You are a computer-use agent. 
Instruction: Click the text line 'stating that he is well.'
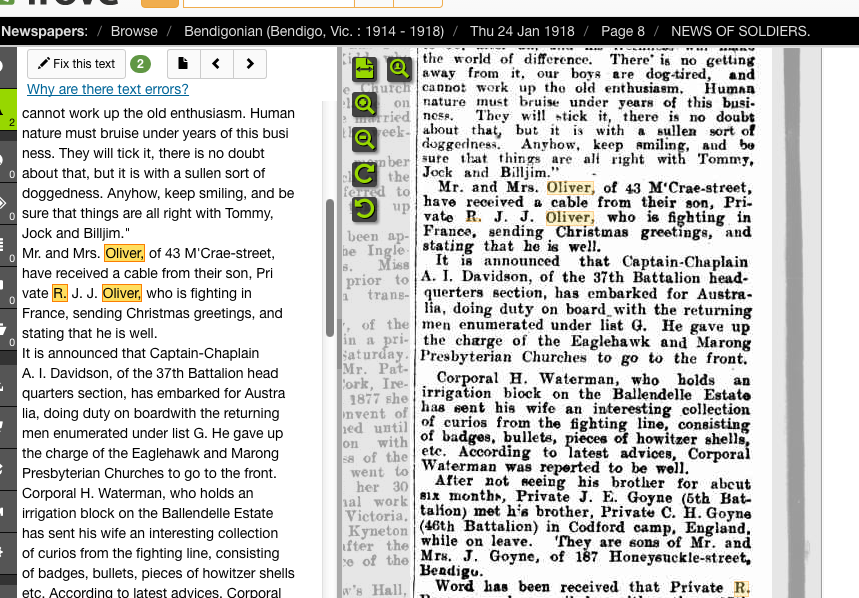tap(89, 334)
